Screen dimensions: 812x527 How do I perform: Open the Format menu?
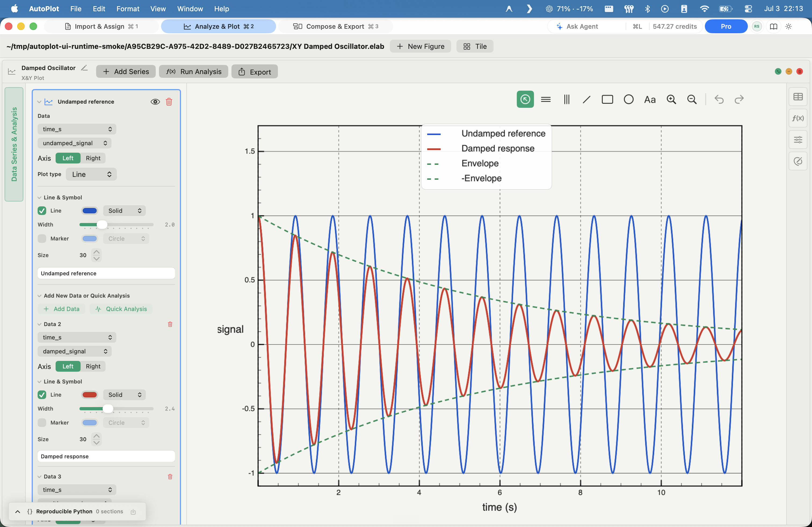(128, 9)
